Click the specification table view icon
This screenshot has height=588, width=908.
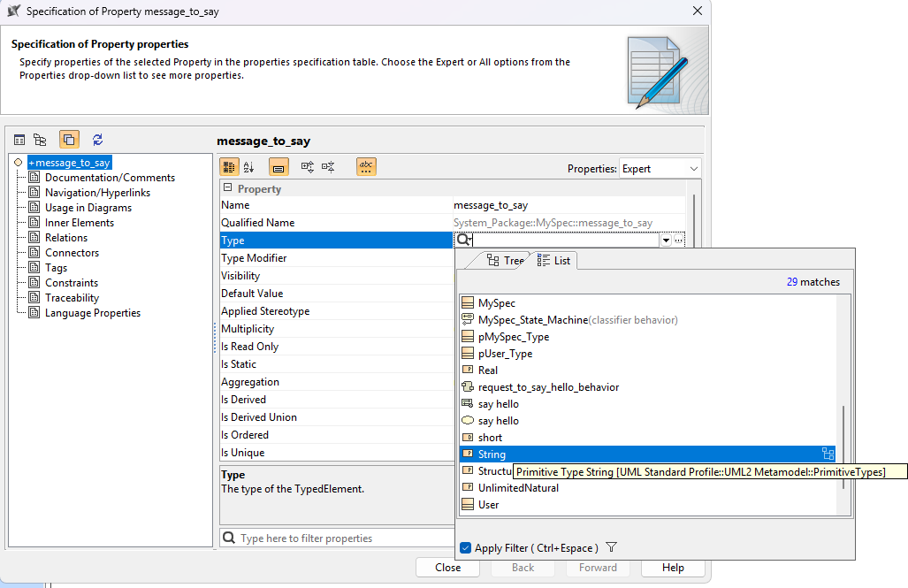pyautogui.click(x=19, y=140)
